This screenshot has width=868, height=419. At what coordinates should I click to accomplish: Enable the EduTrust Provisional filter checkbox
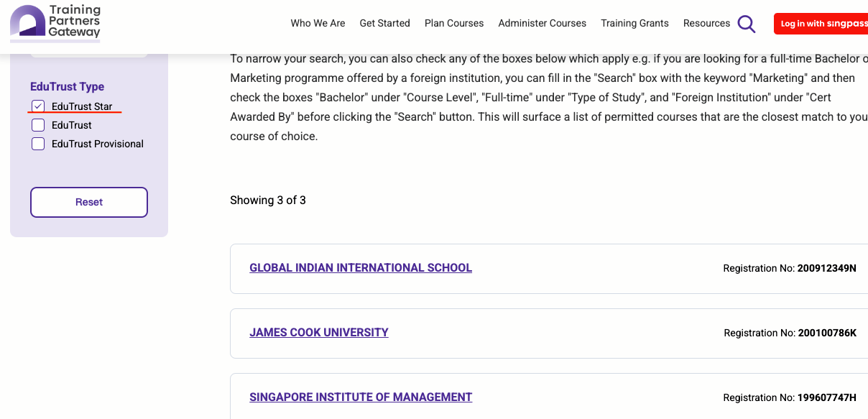[x=38, y=144]
